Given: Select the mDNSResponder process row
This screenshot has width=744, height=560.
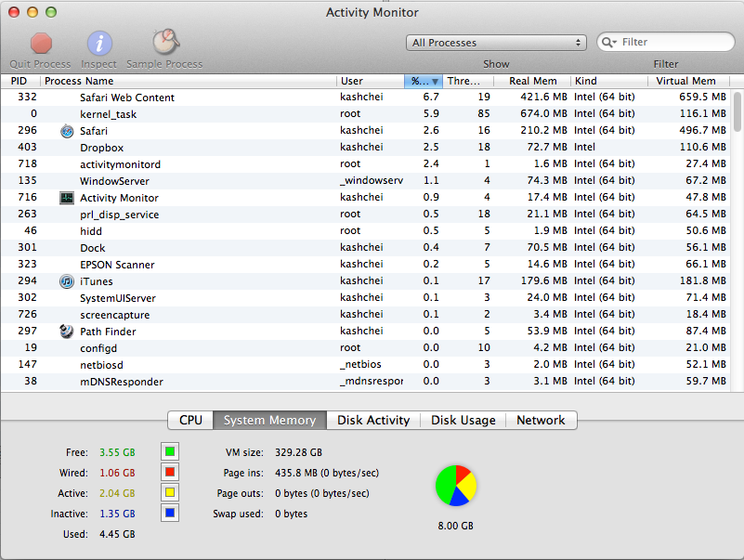Looking at the screenshot, I should (x=365, y=382).
